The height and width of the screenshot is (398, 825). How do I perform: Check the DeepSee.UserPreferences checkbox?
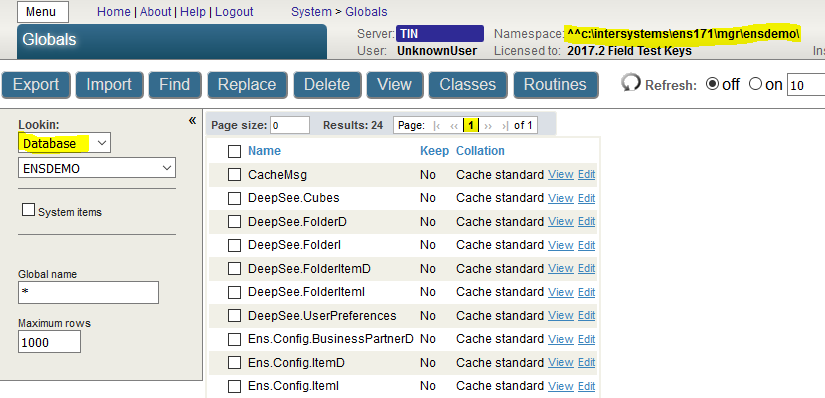pos(234,316)
